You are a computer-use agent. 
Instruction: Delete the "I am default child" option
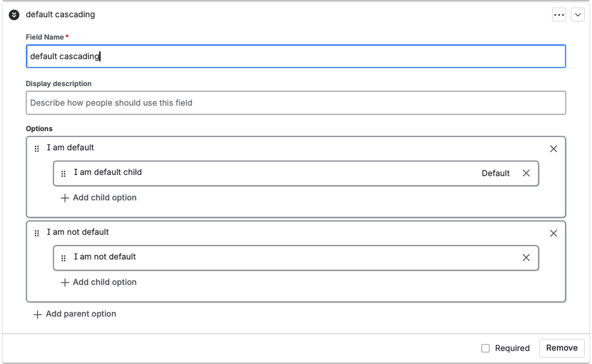coord(526,173)
